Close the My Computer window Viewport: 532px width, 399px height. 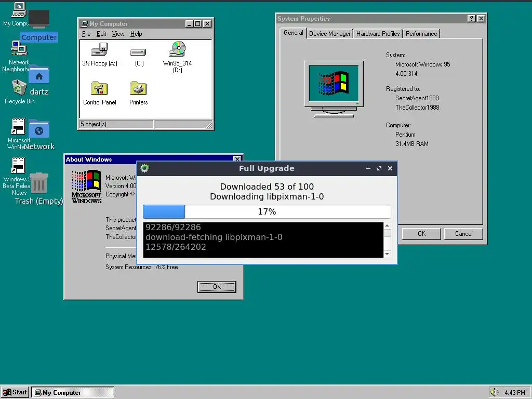pos(207,24)
